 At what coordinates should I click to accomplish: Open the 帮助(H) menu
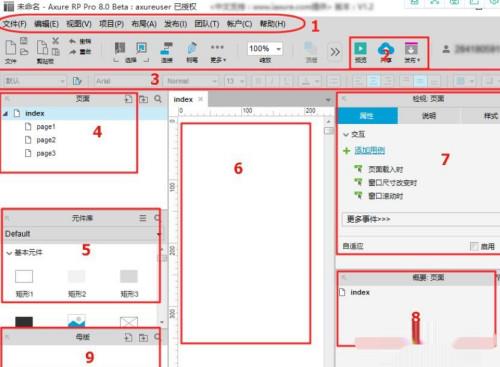click(273, 24)
